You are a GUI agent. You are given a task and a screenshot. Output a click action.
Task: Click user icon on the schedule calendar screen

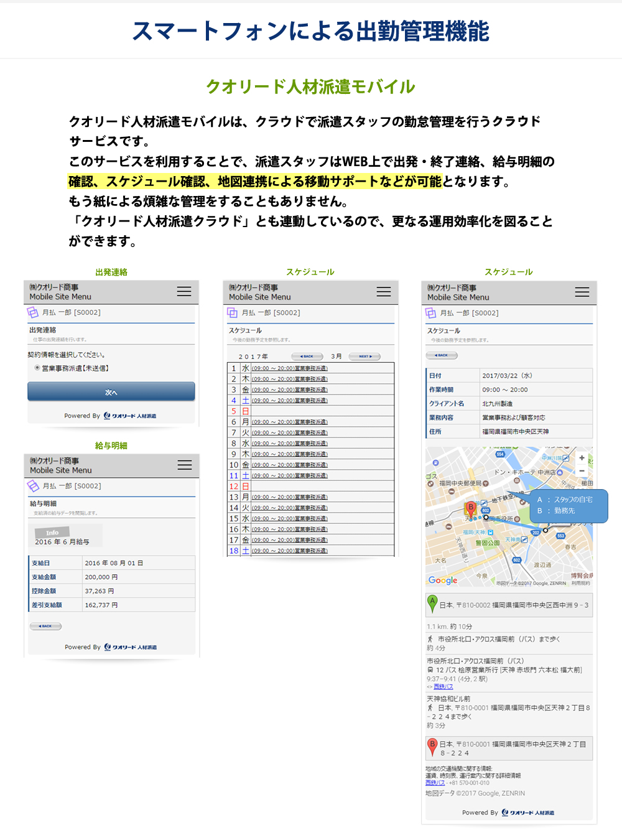click(232, 313)
